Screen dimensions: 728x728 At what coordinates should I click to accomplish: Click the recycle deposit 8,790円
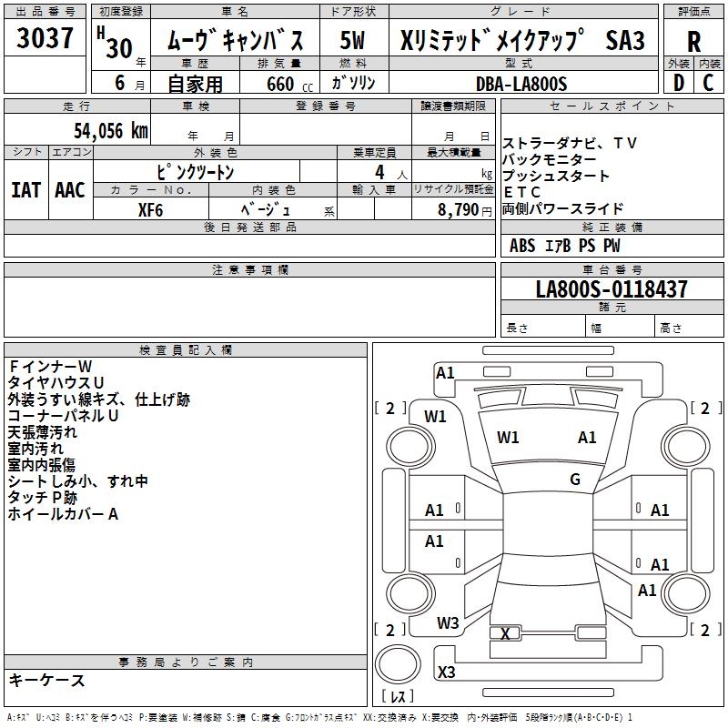point(465,210)
